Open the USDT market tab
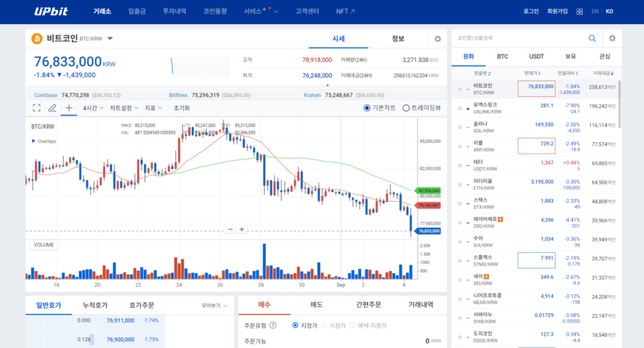Viewport: 644px width, 348px height. point(537,56)
